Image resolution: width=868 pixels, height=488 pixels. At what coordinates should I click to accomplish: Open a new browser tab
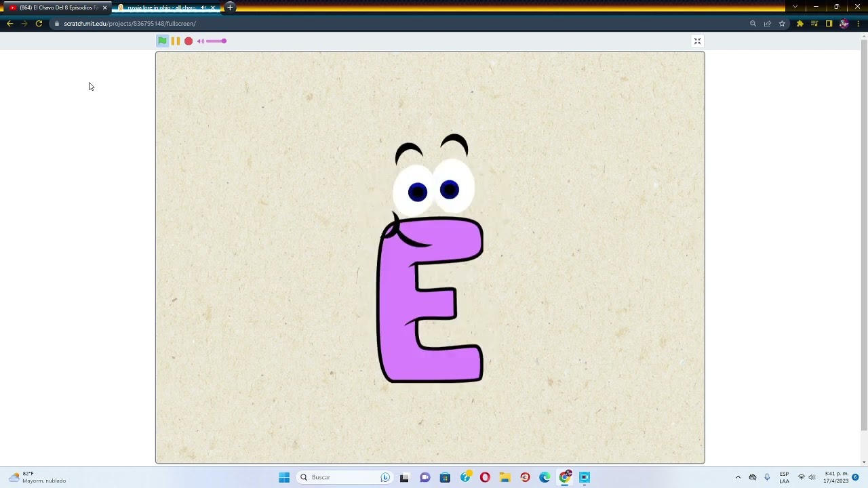(x=230, y=7)
